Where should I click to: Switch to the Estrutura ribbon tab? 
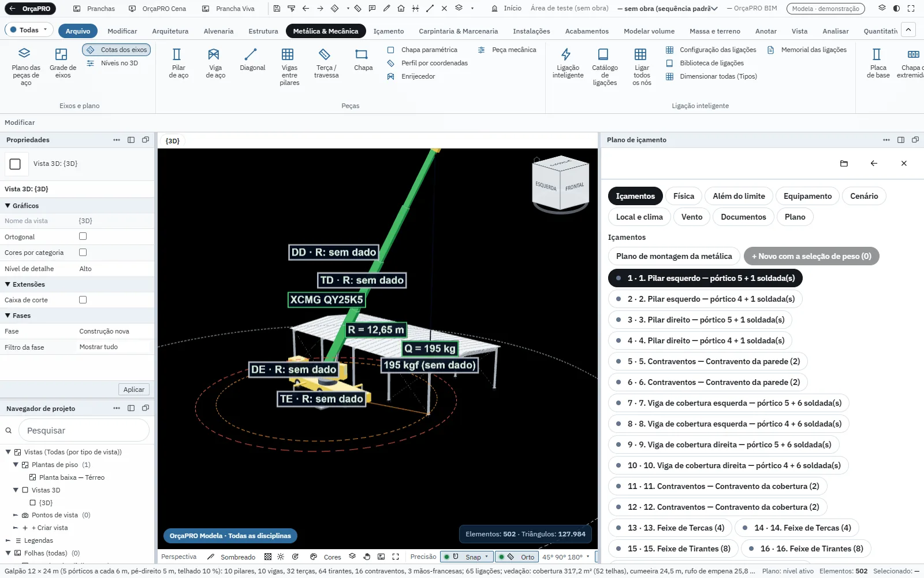[x=263, y=31]
